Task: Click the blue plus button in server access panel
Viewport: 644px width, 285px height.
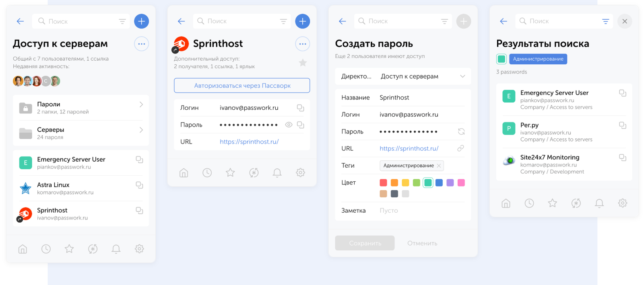Action: (141, 21)
